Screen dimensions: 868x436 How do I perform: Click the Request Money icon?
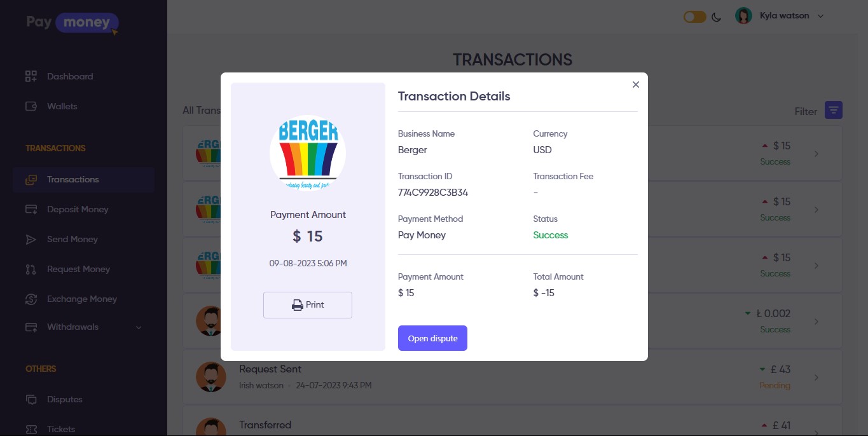[x=31, y=269]
